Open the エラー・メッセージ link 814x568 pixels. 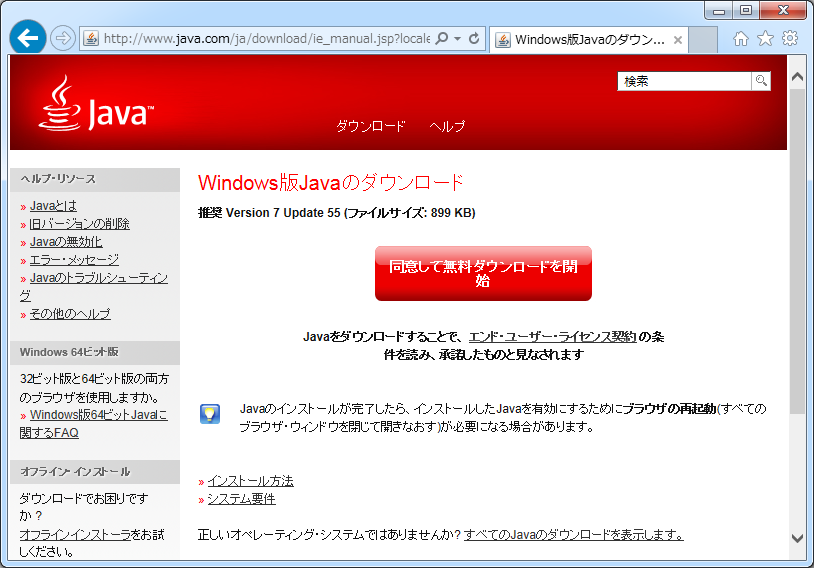point(74,260)
